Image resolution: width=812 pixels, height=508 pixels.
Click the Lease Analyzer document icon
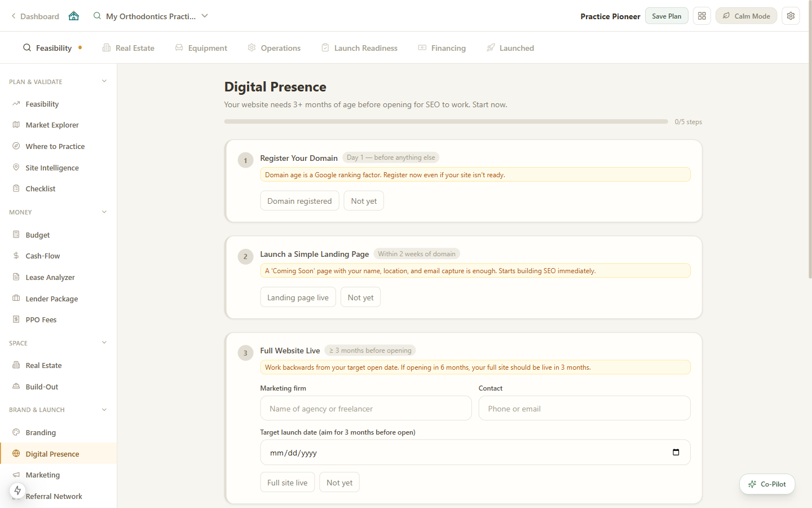pos(16,277)
